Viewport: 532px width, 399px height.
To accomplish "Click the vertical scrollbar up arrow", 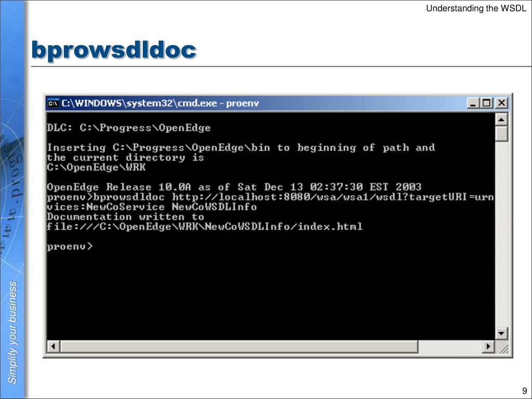I will click(501, 119).
